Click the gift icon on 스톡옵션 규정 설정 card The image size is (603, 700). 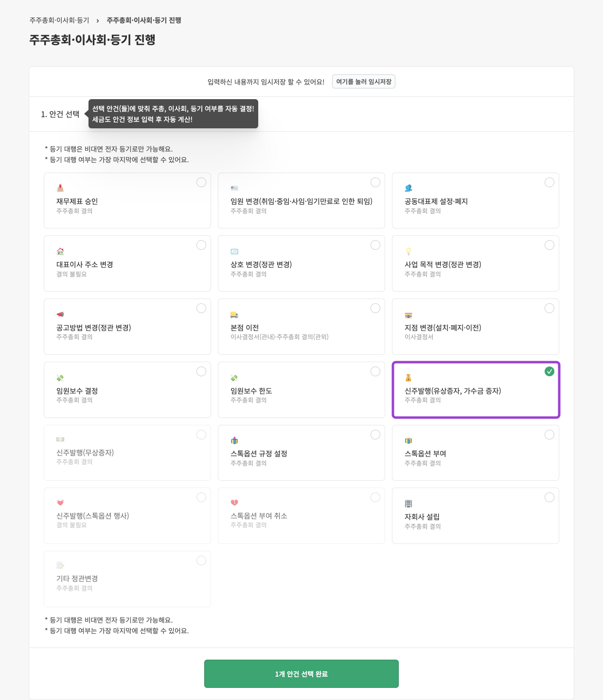click(234, 440)
